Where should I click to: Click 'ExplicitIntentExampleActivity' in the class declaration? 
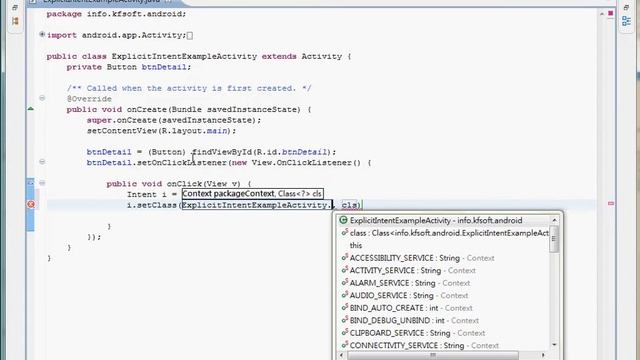click(184, 56)
